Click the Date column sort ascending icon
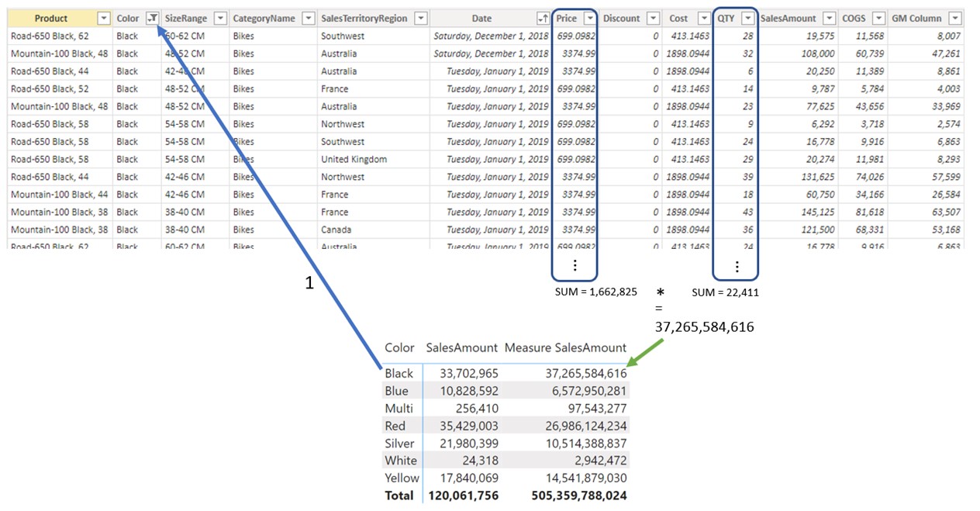This screenshot has height=511, width=980. tap(543, 19)
